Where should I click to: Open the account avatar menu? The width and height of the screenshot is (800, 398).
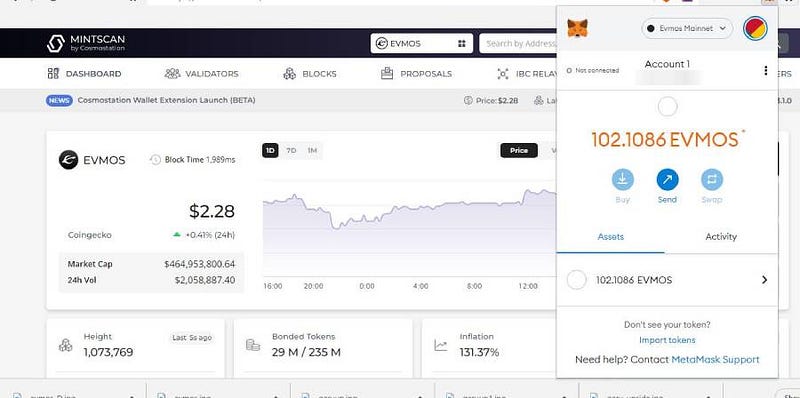click(x=755, y=28)
